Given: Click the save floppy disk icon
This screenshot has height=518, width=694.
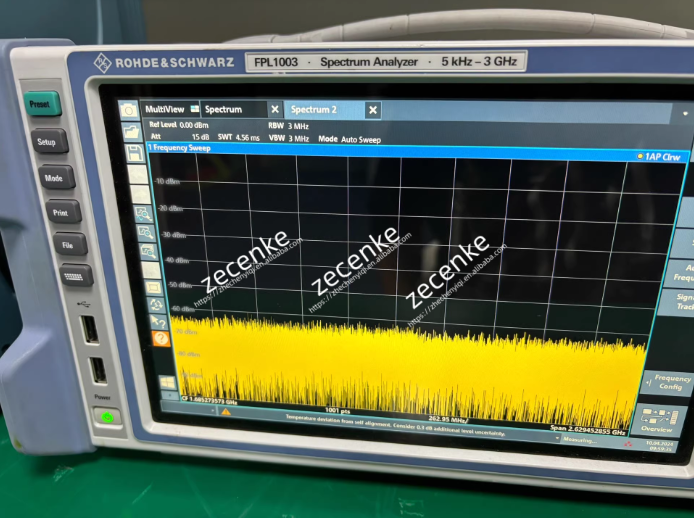Looking at the screenshot, I should pyautogui.click(x=135, y=153).
